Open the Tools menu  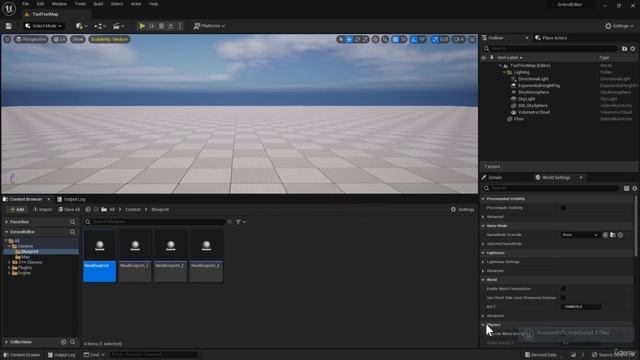tap(80, 4)
